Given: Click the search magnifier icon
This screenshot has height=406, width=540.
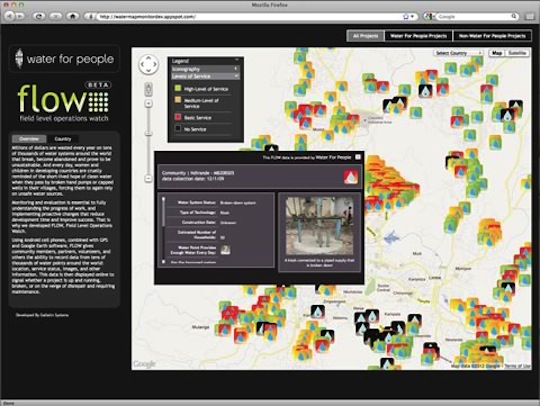Looking at the screenshot, I should 513,16.
